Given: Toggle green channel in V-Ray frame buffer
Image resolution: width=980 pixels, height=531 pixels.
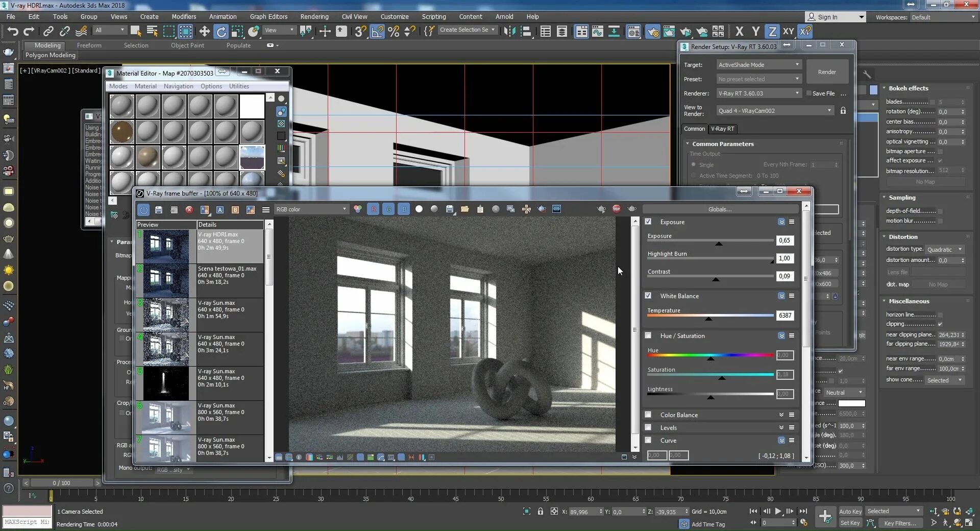Looking at the screenshot, I should [x=388, y=209].
